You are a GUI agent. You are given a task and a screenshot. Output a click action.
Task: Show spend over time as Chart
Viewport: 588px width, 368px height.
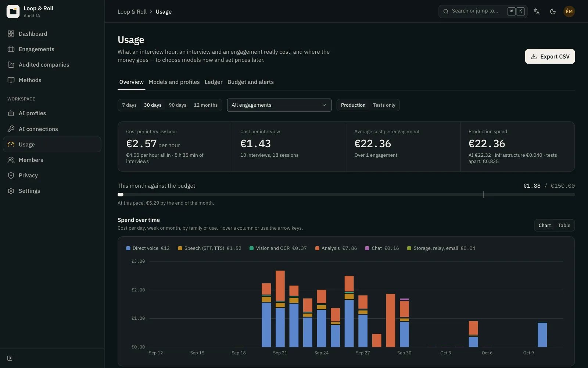(x=545, y=226)
